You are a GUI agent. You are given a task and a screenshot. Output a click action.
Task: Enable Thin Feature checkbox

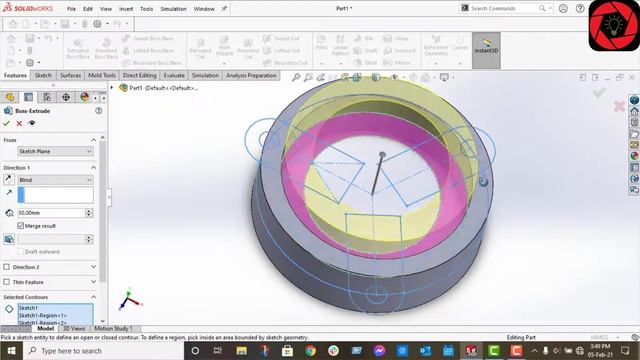coord(7,282)
